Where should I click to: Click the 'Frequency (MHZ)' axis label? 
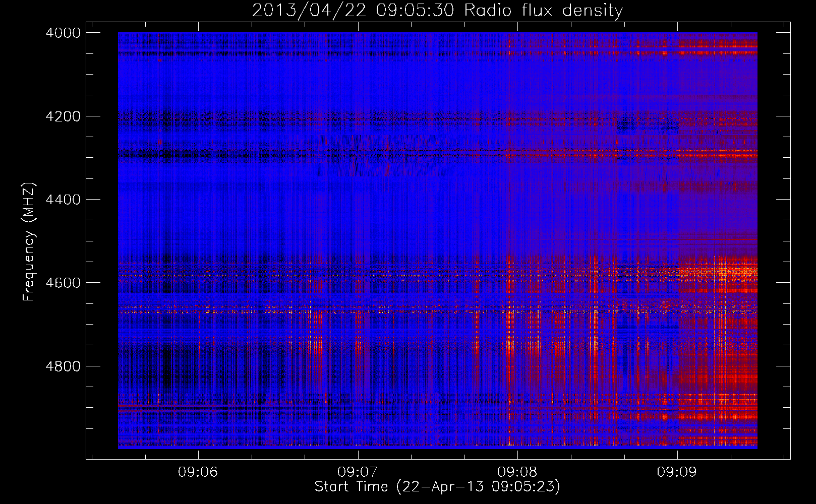click(x=29, y=242)
